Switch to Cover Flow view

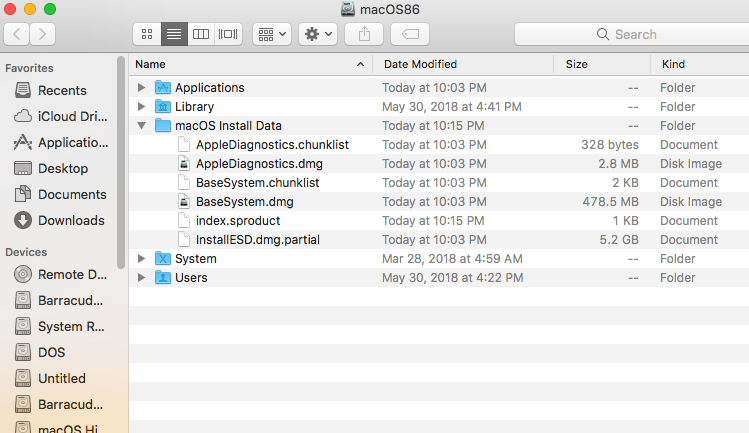pos(228,34)
